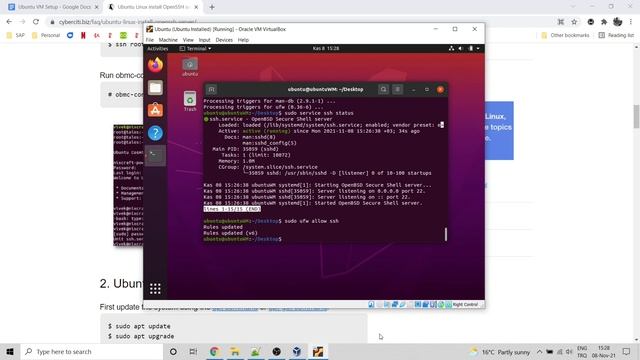Expand the Ubuntu system menu arrow
Viewport: 640px width, 360px height.
tap(478, 48)
